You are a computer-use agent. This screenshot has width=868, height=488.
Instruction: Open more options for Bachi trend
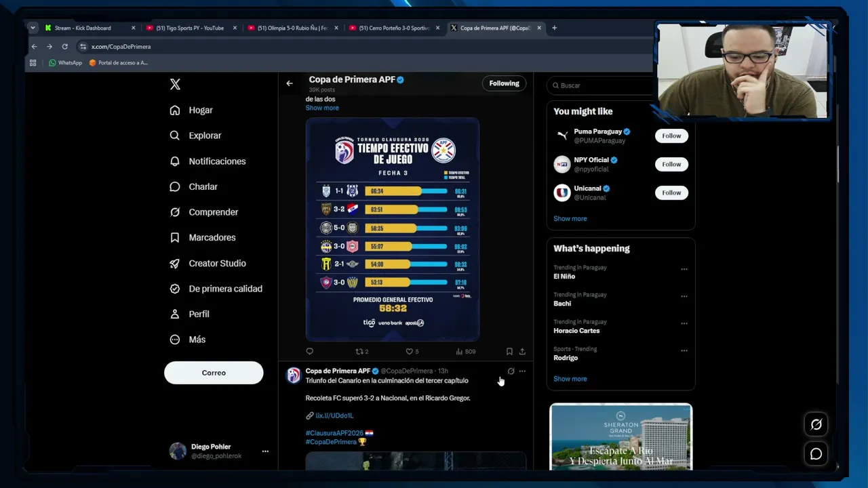pyautogui.click(x=684, y=296)
